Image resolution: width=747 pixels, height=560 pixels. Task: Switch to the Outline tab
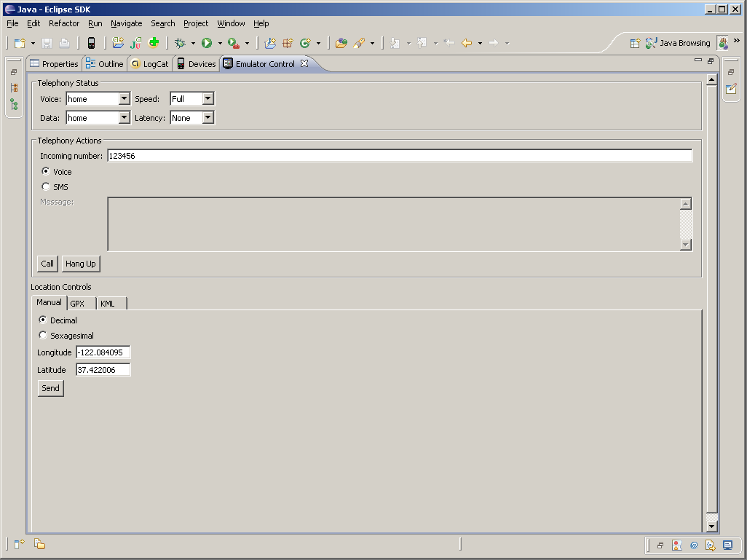coord(105,64)
